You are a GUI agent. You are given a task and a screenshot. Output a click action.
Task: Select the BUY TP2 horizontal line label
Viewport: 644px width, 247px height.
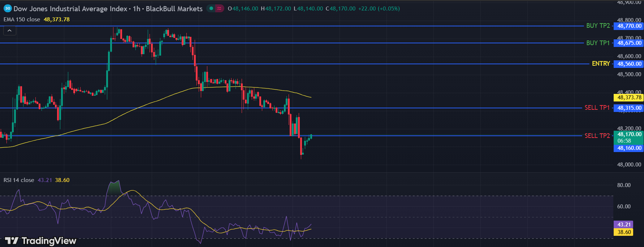tap(598, 26)
